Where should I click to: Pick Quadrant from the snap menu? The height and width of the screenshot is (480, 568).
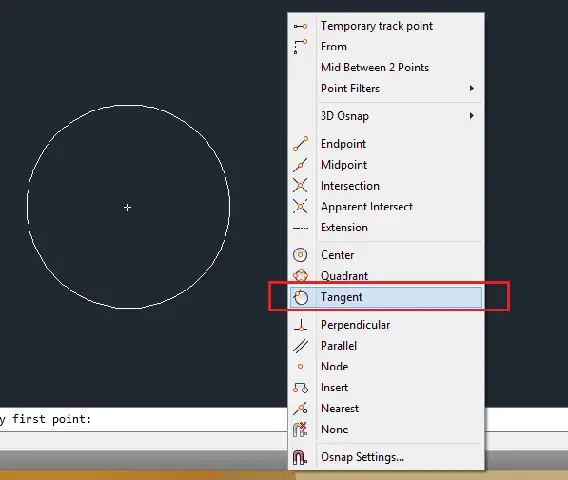pos(386,276)
